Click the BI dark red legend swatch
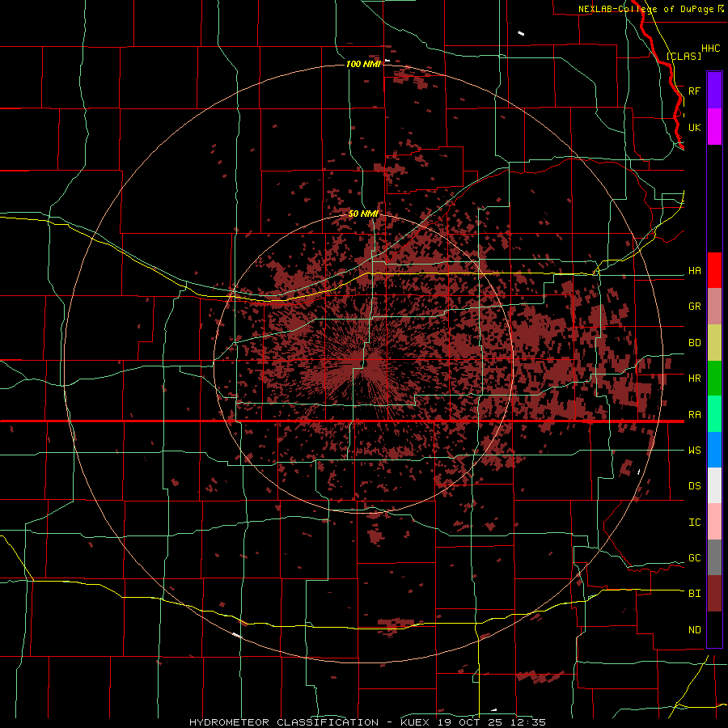The height and width of the screenshot is (728, 728). (x=714, y=594)
